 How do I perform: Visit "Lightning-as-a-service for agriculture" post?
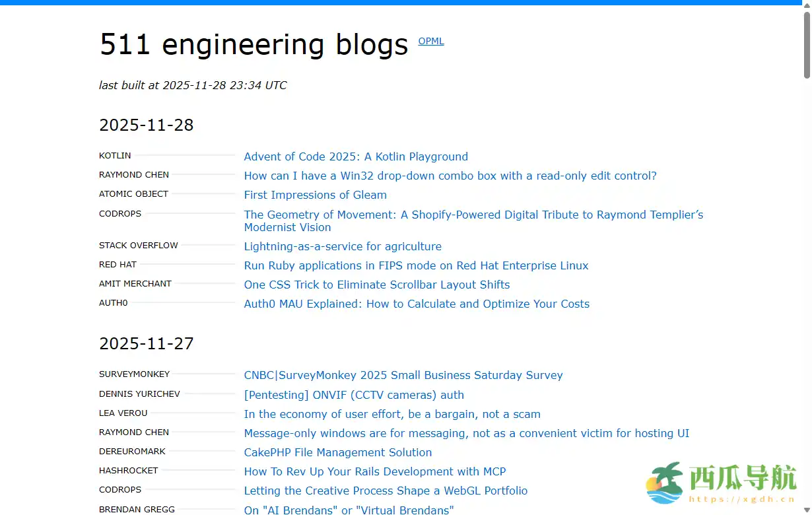coord(343,246)
